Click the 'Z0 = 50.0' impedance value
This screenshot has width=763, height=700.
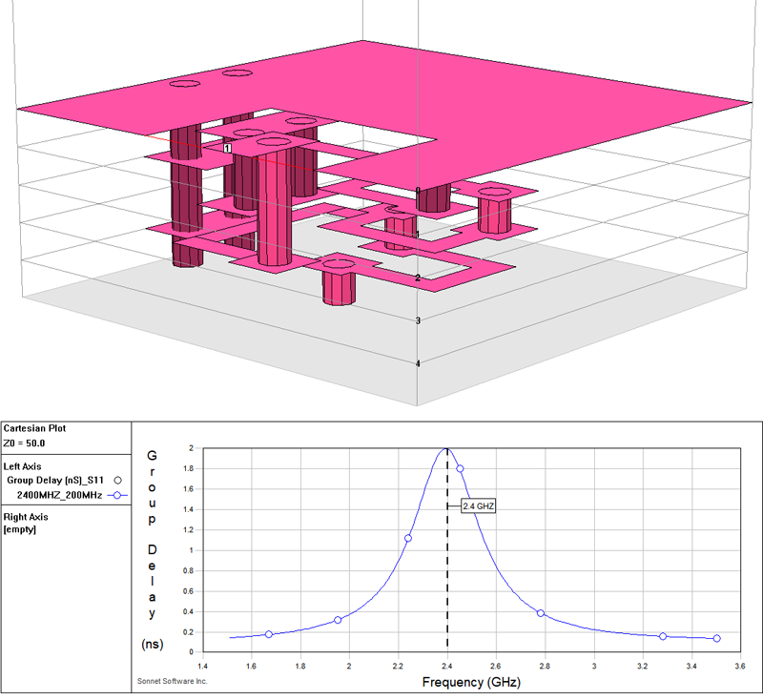coord(24,443)
